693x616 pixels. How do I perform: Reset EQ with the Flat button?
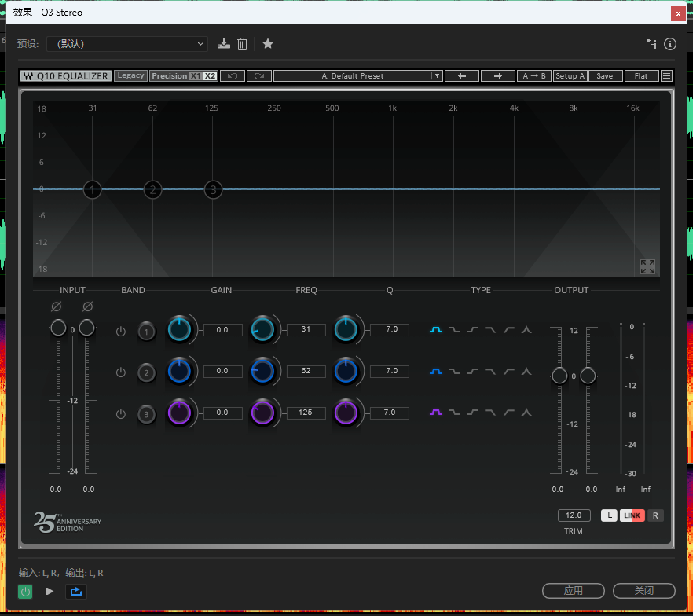(641, 76)
